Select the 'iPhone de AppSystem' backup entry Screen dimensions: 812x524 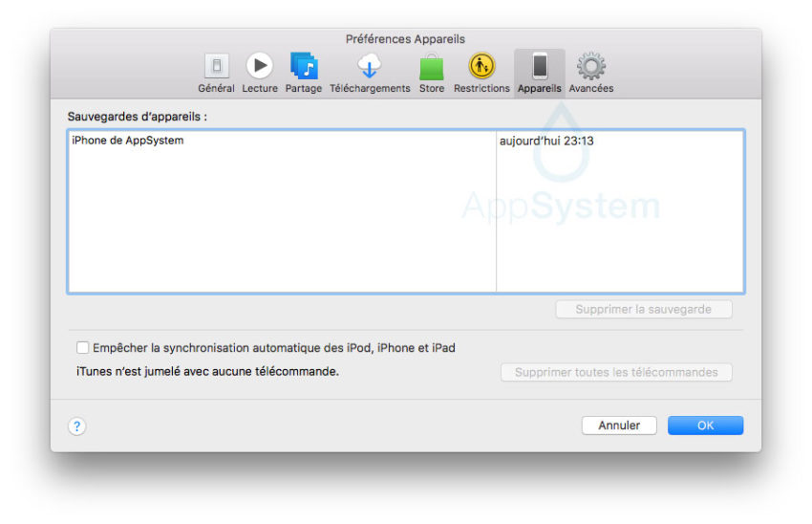coord(128,141)
